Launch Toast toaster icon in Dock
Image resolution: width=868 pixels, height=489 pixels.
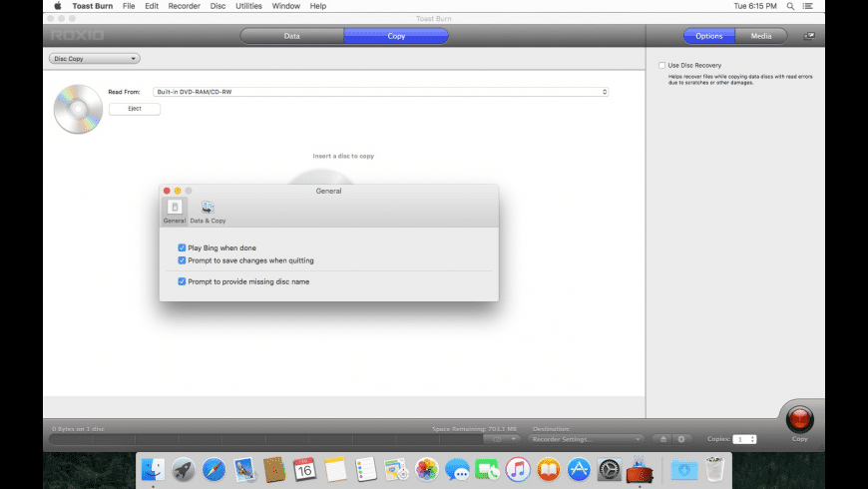(640, 470)
